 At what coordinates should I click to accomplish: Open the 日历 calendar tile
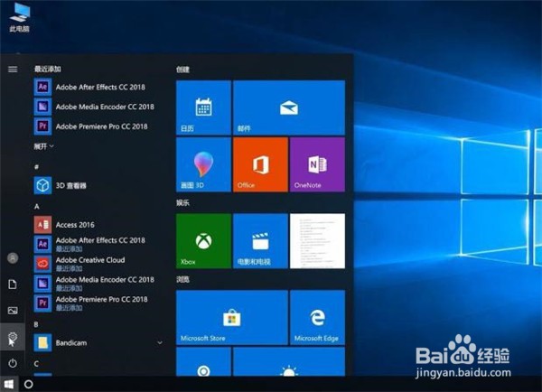pos(203,107)
